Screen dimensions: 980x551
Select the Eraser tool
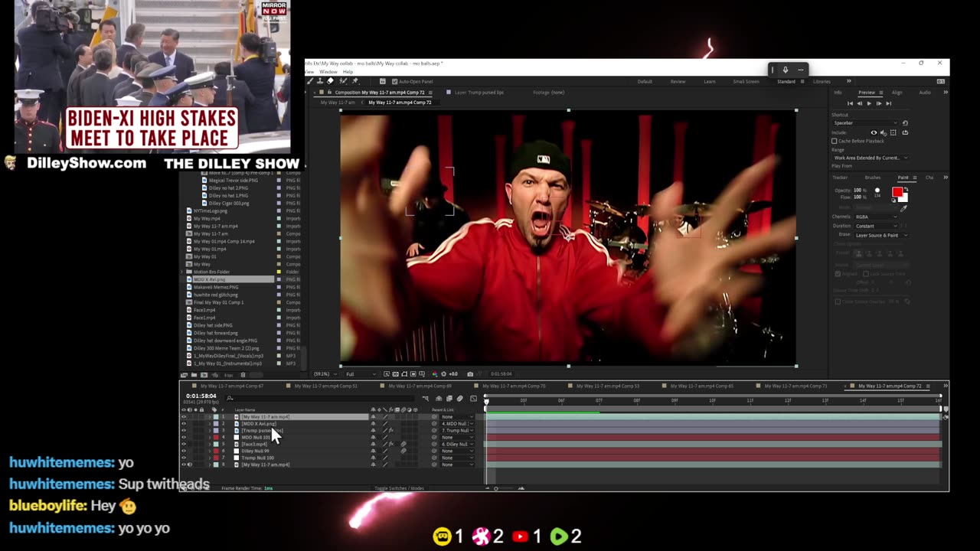coord(330,81)
